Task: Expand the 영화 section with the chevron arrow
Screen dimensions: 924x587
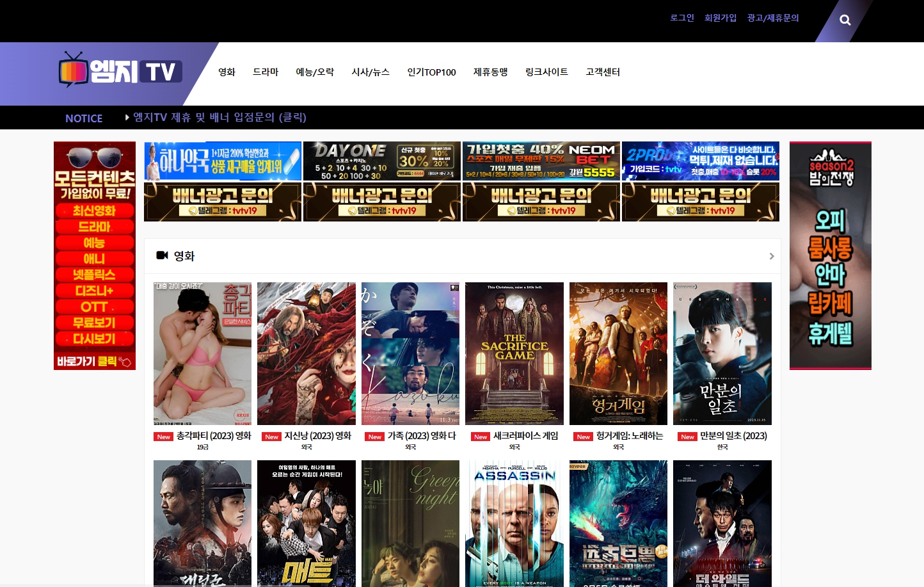Action: click(771, 256)
